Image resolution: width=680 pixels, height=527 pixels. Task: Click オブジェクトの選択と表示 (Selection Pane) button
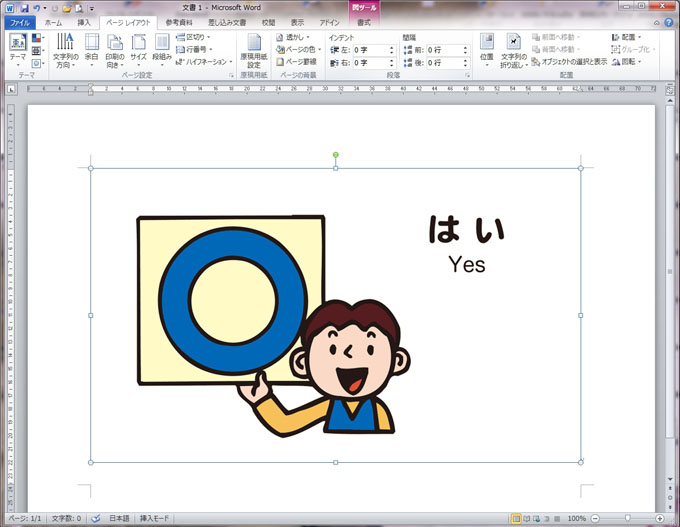coord(568,61)
